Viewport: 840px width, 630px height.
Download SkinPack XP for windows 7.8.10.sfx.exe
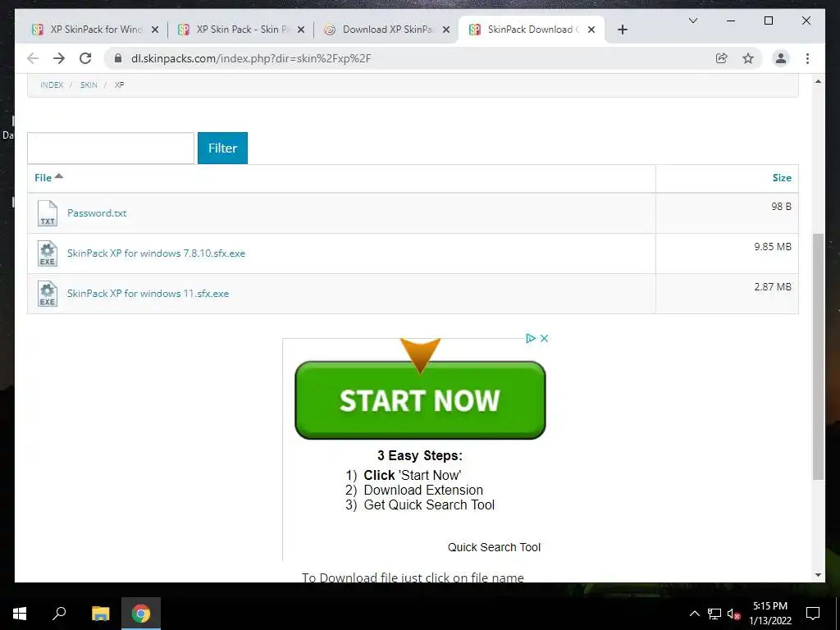click(156, 253)
